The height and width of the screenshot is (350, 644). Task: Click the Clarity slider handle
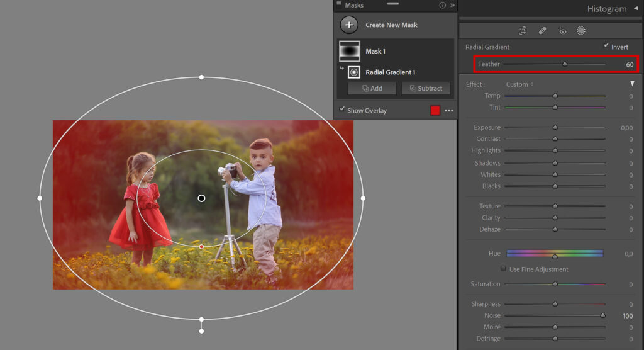pyautogui.click(x=555, y=217)
